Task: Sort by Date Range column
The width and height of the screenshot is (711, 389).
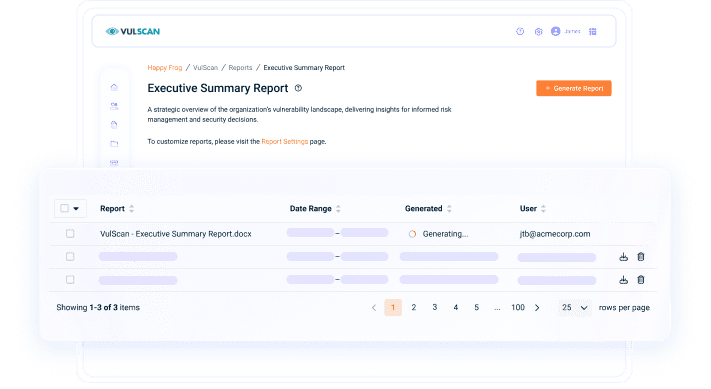Action: tap(338, 209)
